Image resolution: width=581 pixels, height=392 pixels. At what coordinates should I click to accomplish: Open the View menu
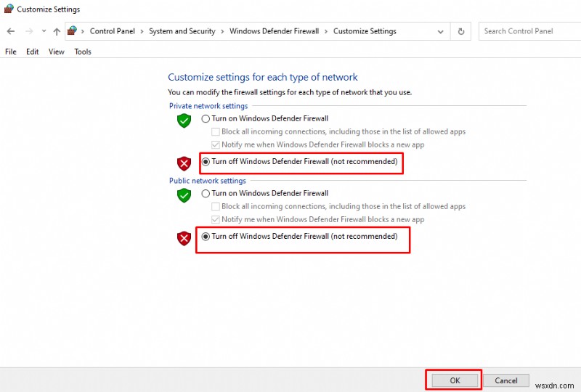click(x=57, y=52)
